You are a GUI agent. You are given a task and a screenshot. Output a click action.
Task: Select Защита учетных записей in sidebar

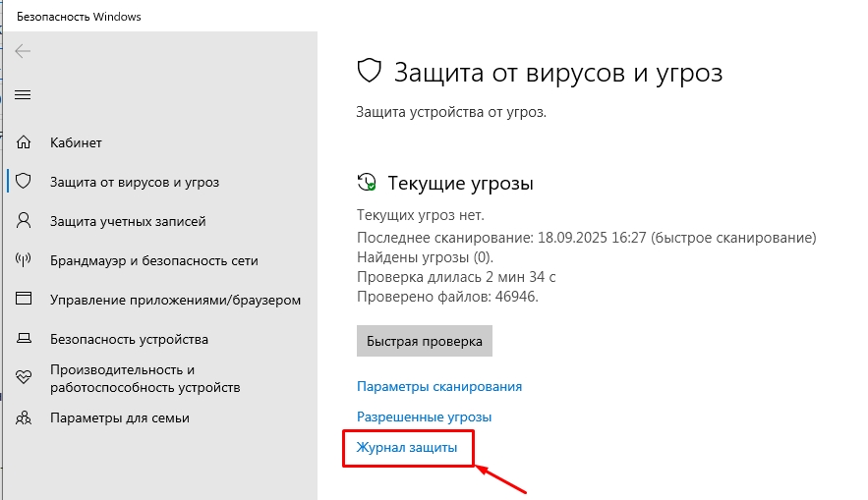coord(128,222)
